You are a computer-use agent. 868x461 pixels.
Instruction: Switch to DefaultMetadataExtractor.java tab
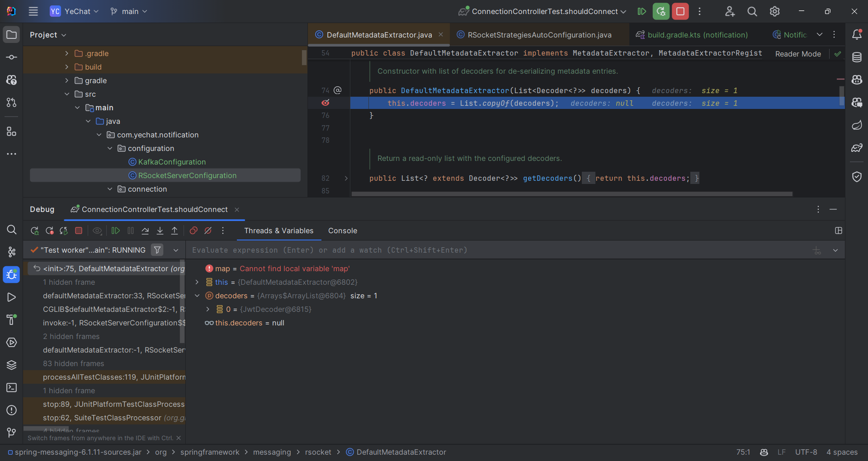pos(379,35)
